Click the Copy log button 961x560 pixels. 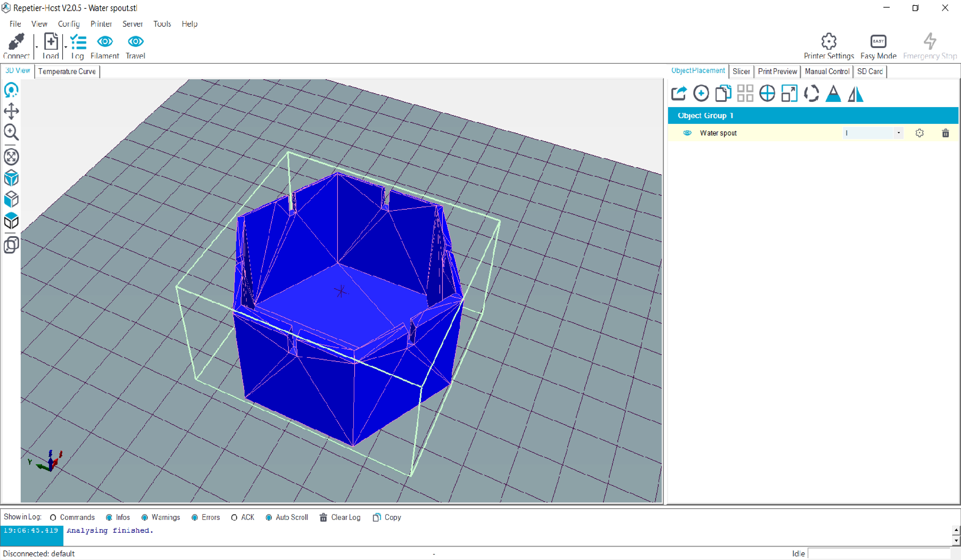point(387,517)
